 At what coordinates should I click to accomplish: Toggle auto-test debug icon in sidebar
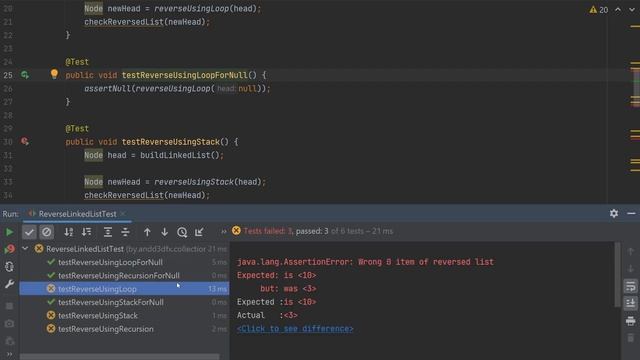coord(9,267)
